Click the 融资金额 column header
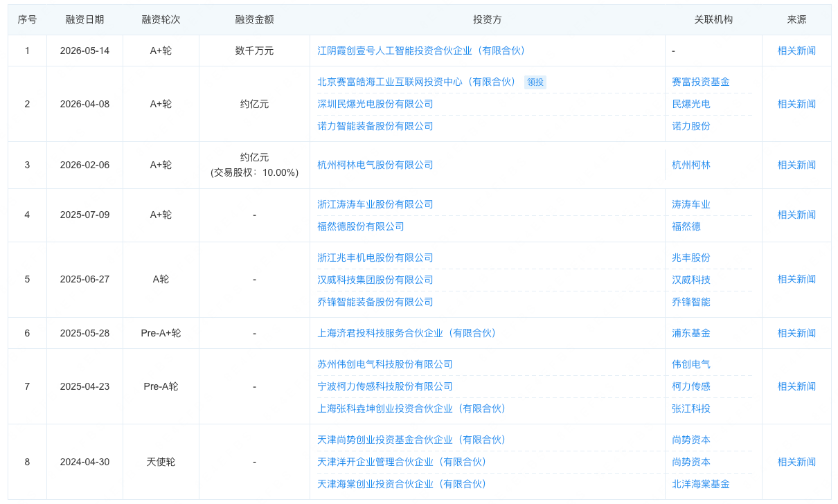This screenshot has height=504, width=838. pyautogui.click(x=254, y=19)
